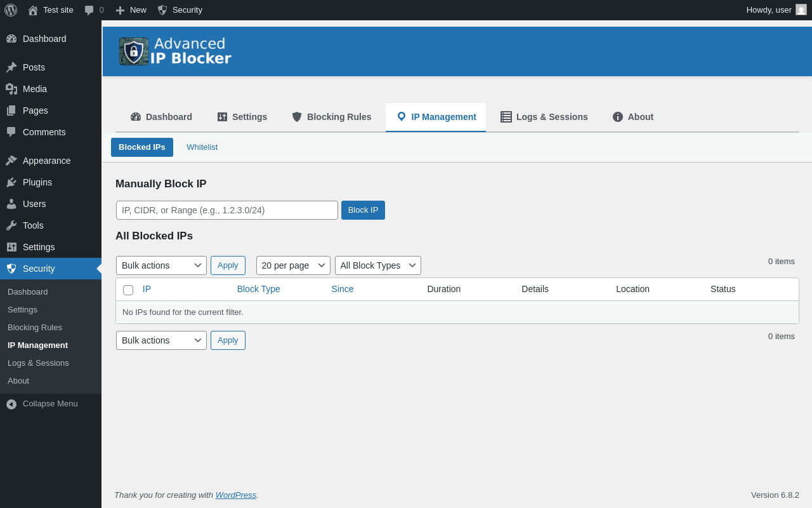Click the Security shield in top admin bar
The height and width of the screenshot is (508, 812).
[x=162, y=10]
